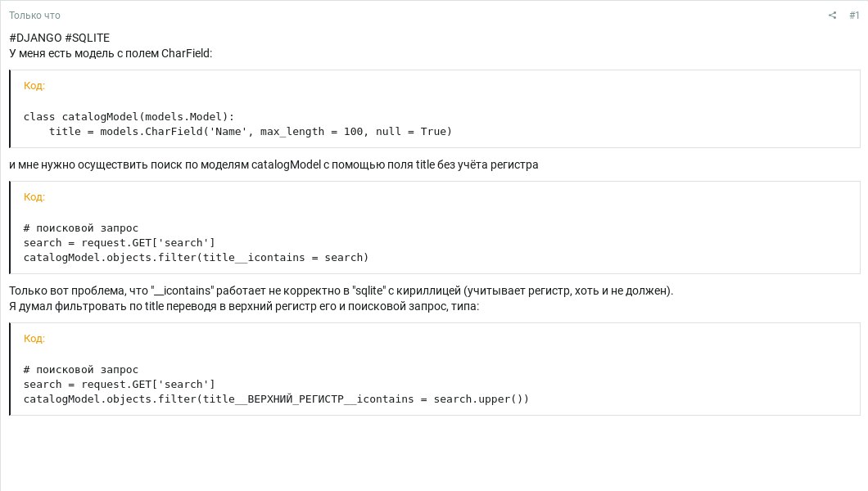Click the share icon beside post number

832,16
